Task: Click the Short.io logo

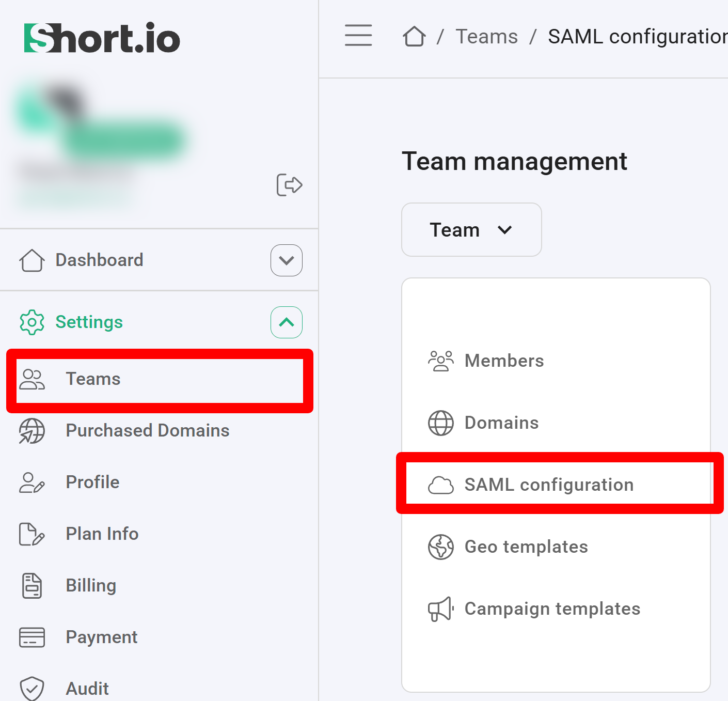Action: [102, 38]
